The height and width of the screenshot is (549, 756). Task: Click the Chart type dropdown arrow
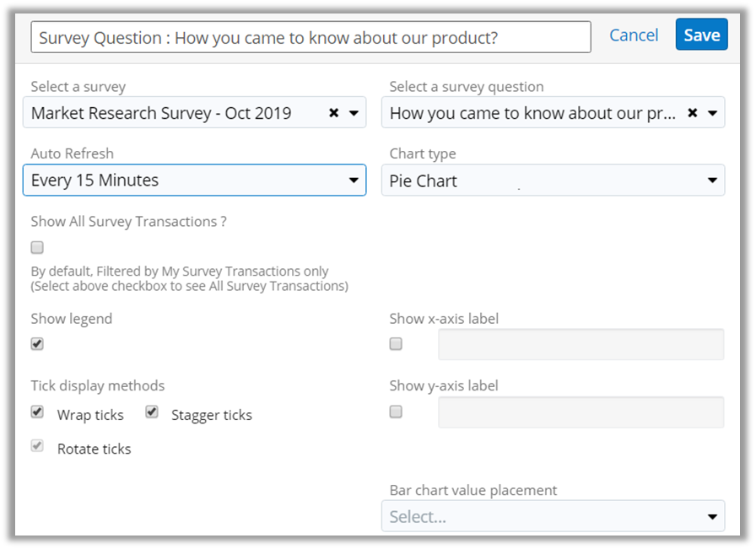712,180
